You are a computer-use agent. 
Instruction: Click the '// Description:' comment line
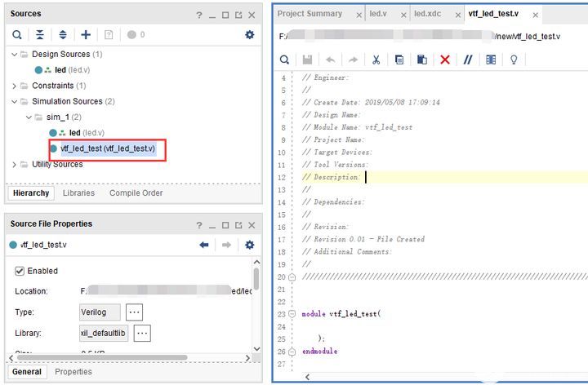click(331, 177)
